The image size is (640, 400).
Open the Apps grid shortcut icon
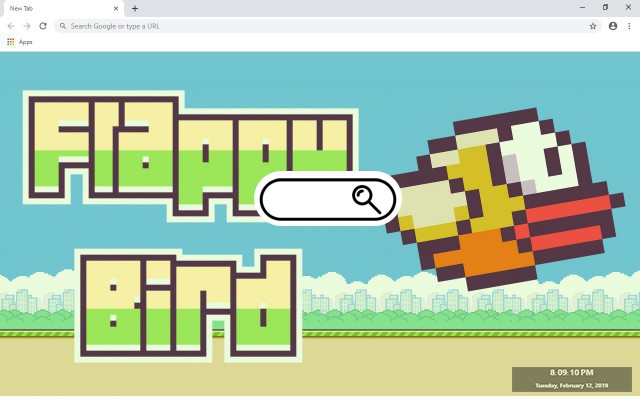11,42
